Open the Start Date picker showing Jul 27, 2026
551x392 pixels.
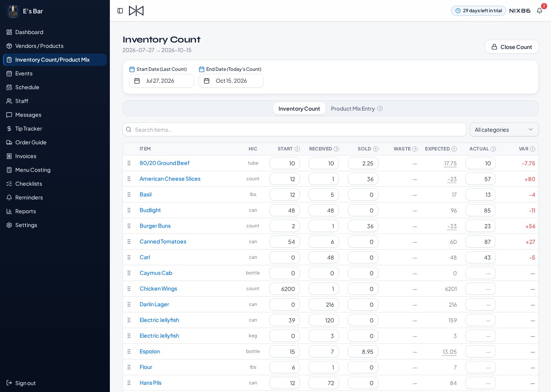tap(161, 81)
